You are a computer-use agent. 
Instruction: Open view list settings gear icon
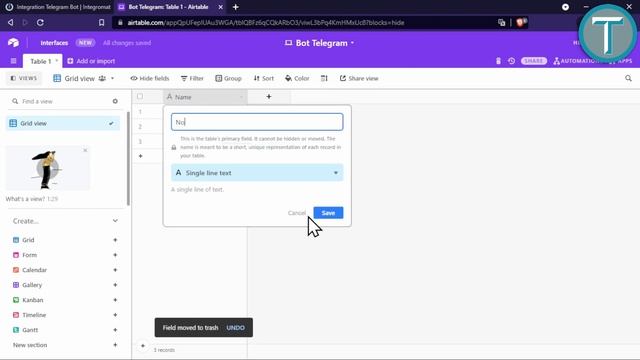[115, 101]
